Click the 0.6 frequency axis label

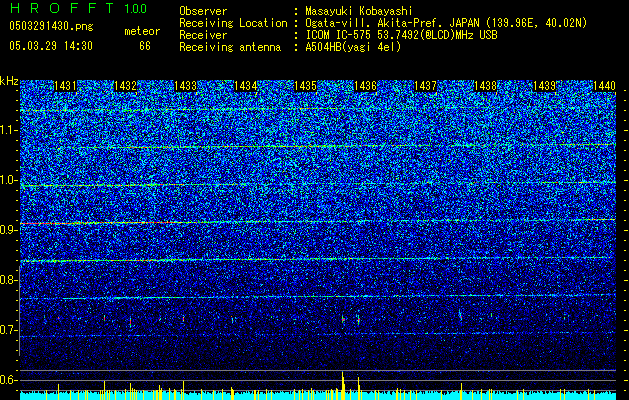click(x=8, y=380)
